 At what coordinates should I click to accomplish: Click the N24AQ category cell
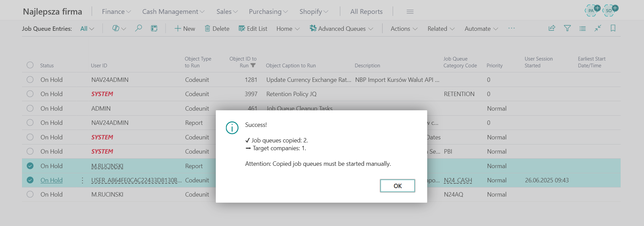[x=454, y=195]
